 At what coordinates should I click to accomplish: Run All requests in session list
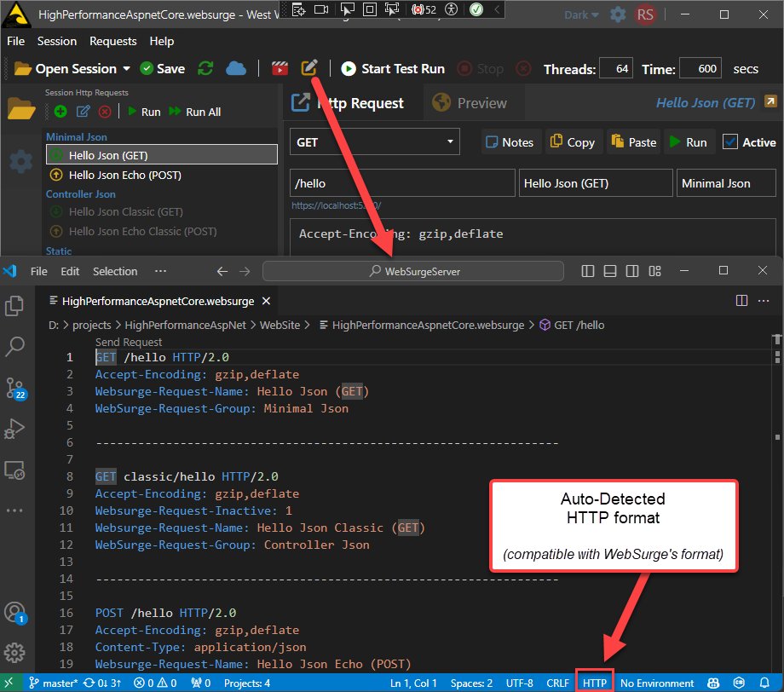195,112
